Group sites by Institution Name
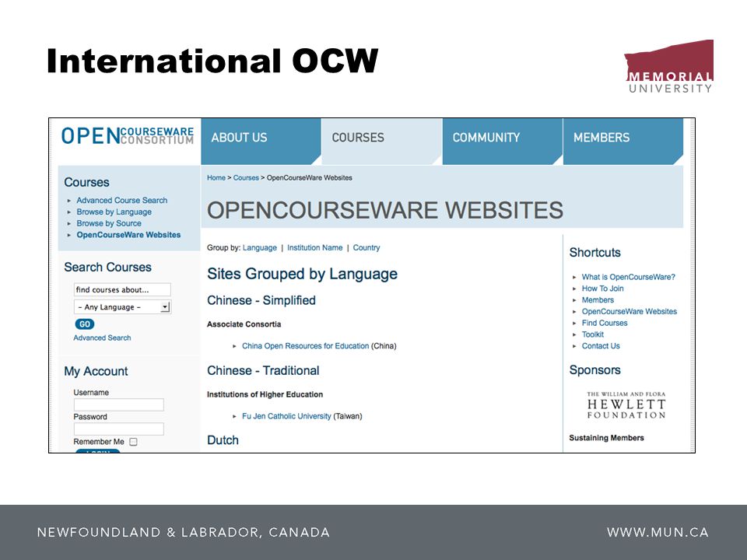 point(315,247)
